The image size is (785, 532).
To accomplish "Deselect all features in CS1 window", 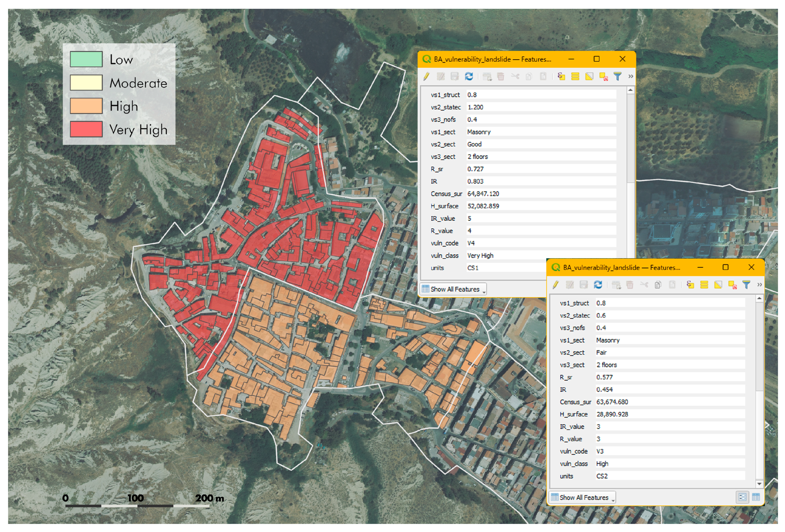I will (603, 76).
